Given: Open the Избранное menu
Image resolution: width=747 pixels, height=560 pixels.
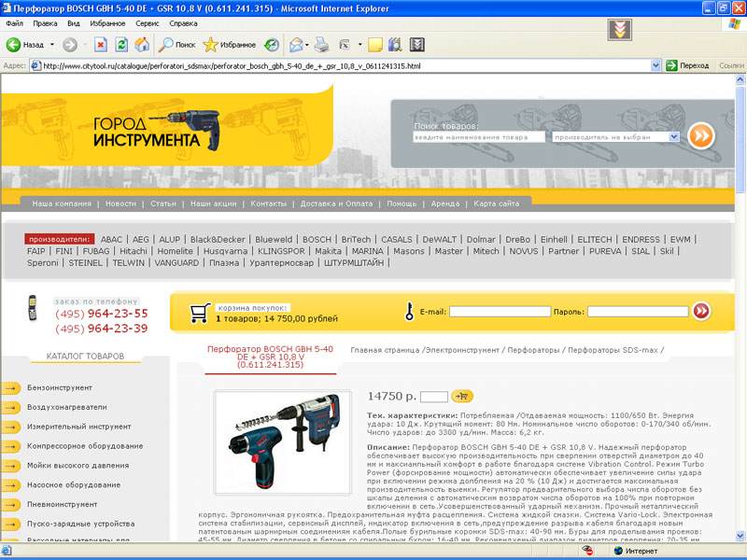Looking at the screenshot, I should (x=107, y=23).
